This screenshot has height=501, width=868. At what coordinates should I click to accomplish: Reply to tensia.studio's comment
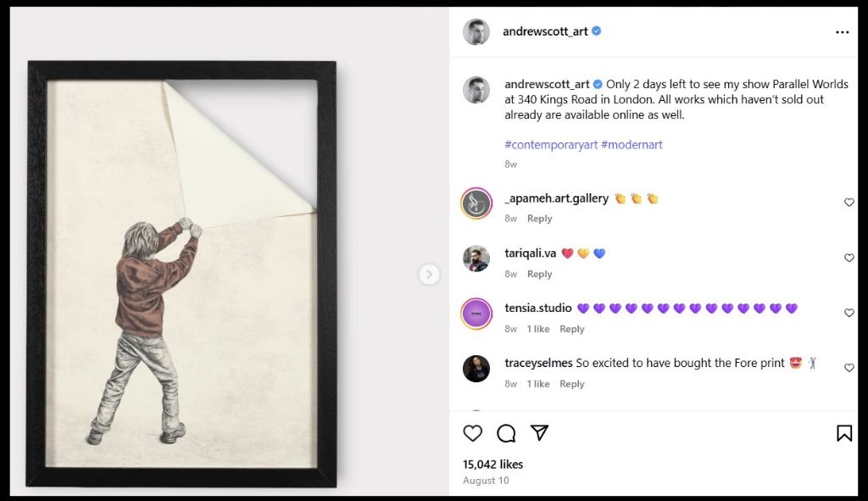pos(572,329)
